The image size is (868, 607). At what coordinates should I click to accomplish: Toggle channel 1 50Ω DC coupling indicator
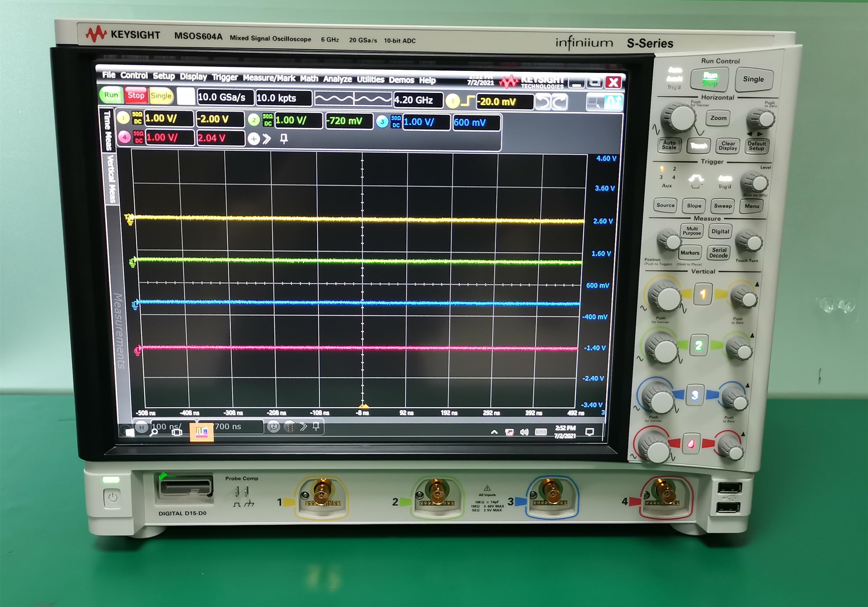click(137, 118)
